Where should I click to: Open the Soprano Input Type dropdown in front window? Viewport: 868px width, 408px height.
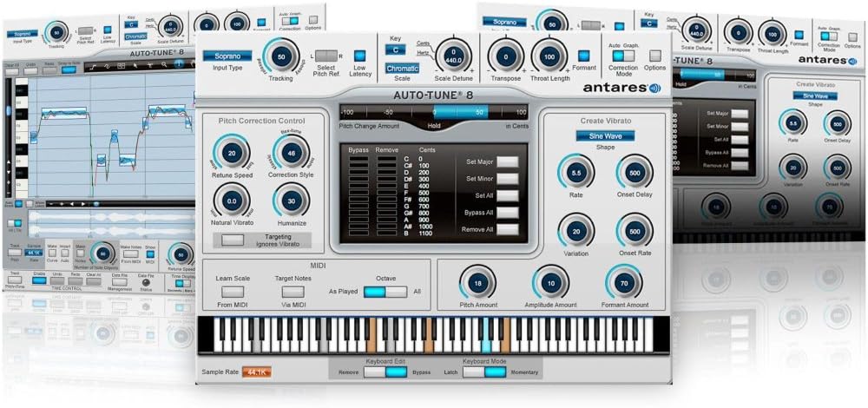pyautogui.click(x=227, y=56)
